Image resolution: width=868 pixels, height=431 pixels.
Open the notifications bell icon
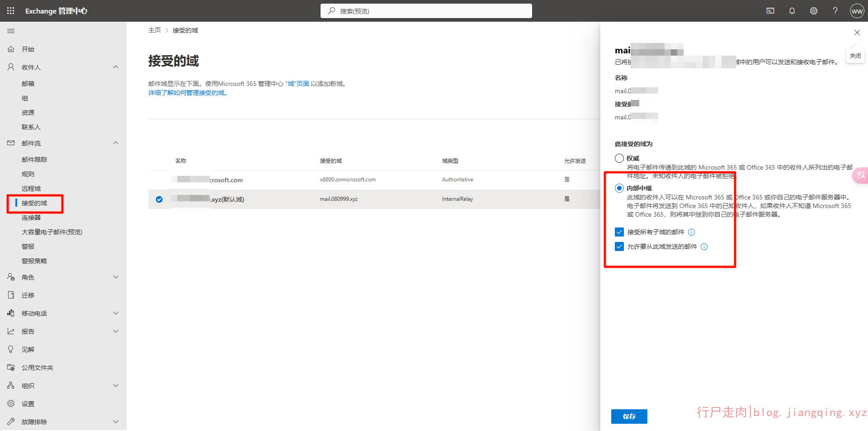792,11
